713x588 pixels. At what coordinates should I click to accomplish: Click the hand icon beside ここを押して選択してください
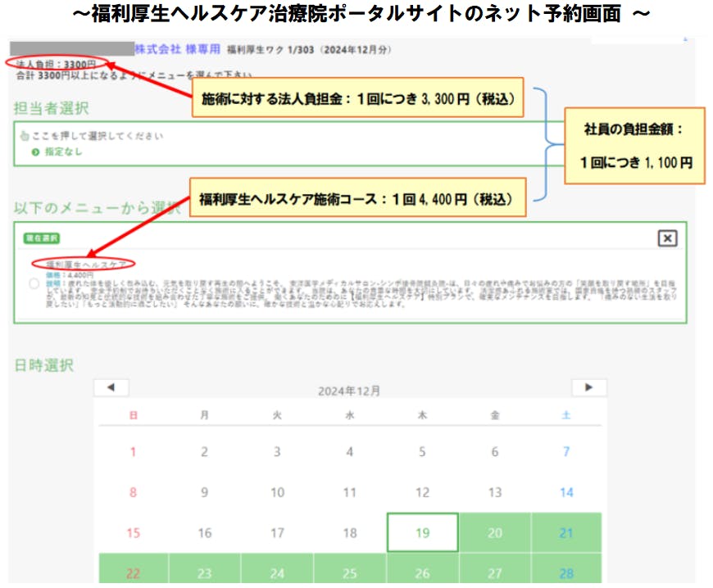coord(24,136)
